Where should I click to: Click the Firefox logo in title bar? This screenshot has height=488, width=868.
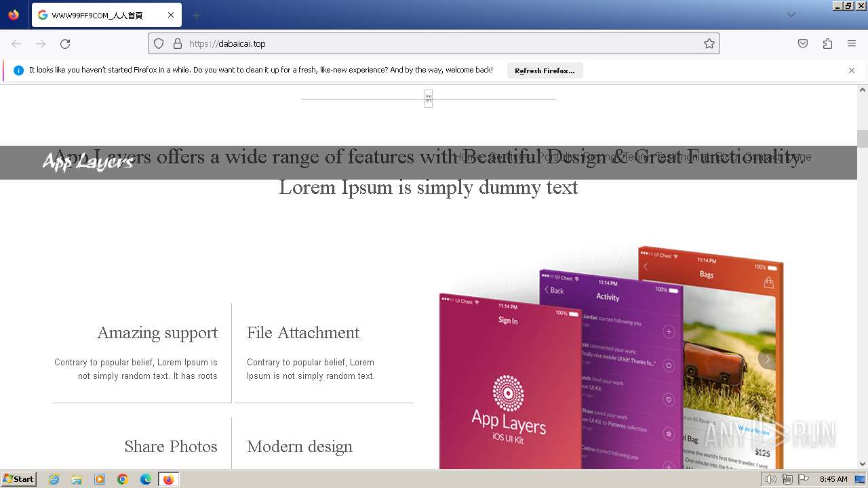tap(14, 14)
